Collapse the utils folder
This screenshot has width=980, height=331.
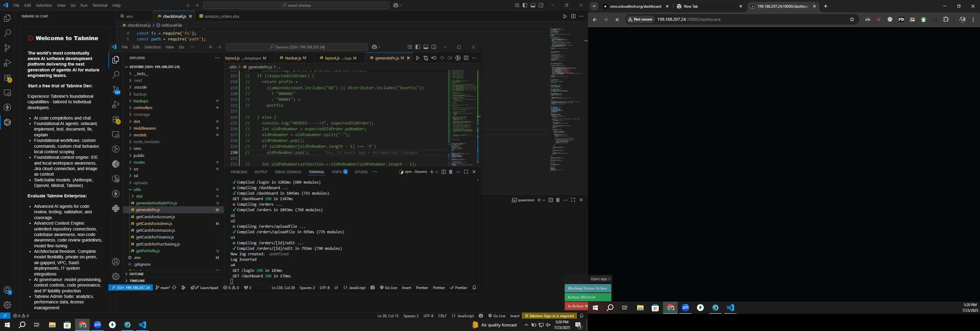click(173, 189)
